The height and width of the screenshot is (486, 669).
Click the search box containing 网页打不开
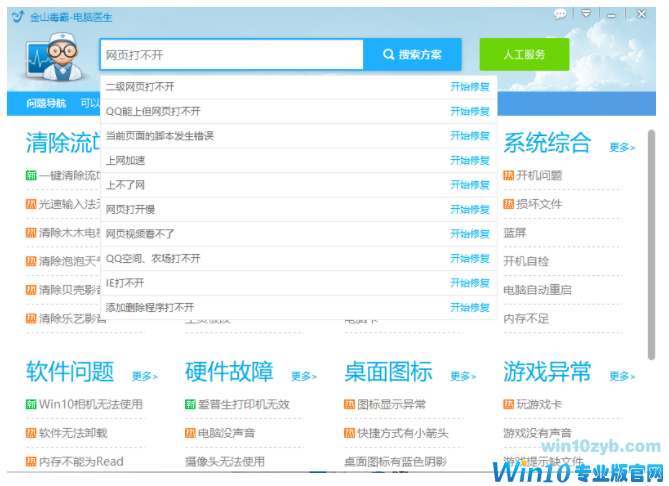point(231,55)
